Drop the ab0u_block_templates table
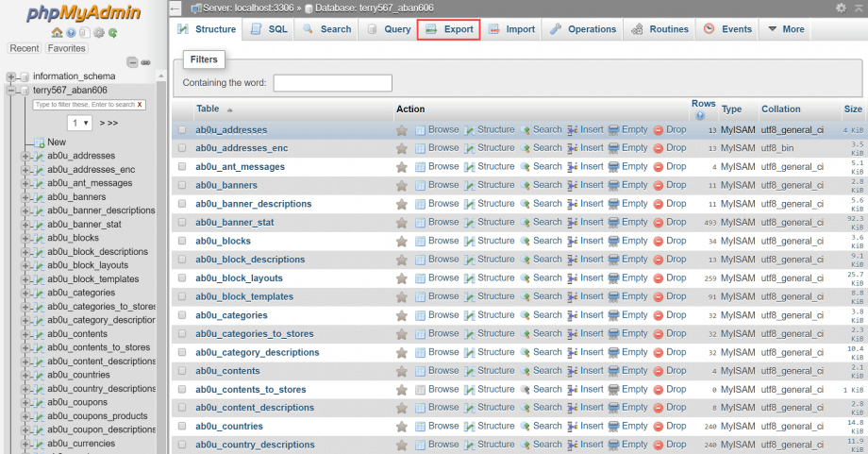Viewport: 868px width, 454px height. click(670, 296)
